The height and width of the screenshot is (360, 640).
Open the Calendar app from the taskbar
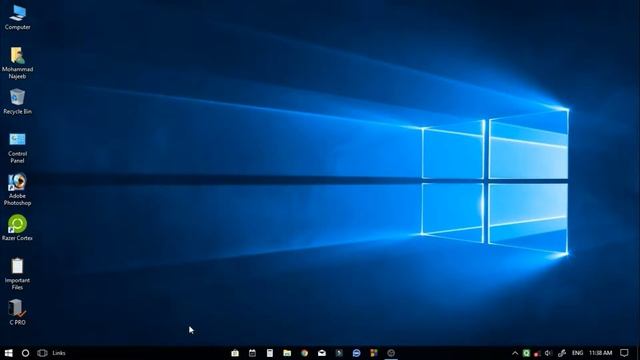tap(252, 353)
